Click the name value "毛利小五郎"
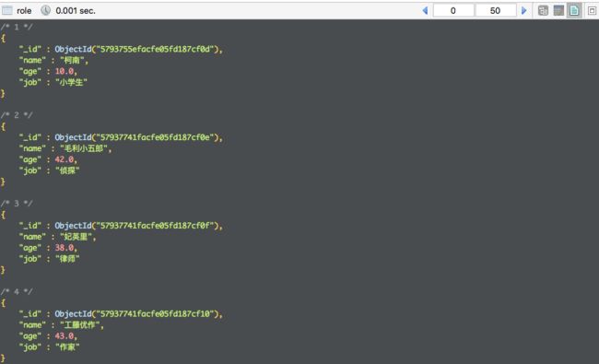Screen dimensions: 599x364 [84, 148]
